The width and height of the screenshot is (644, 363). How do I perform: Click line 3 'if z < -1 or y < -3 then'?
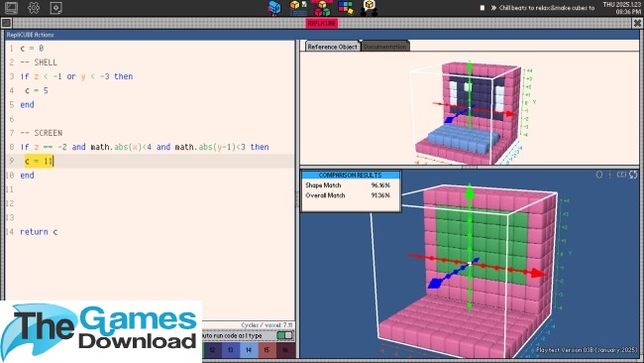pyautogui.click(x=76, y=76)
